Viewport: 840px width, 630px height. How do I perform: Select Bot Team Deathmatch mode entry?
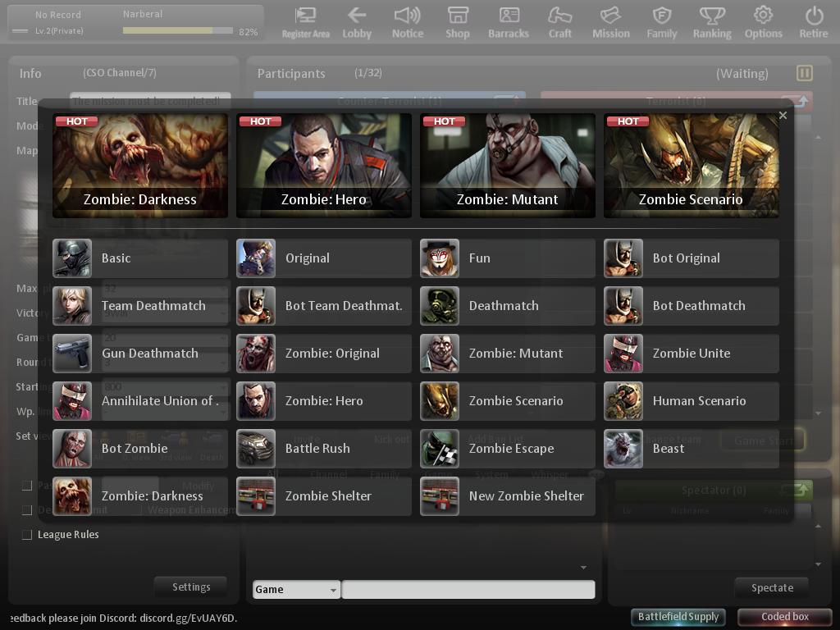[324, 306]
